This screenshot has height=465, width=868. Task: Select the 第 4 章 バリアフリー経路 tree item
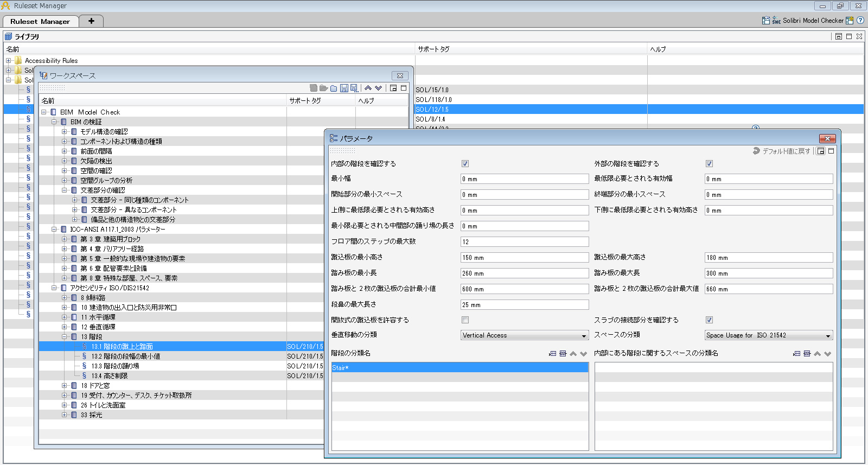pyautogui.click(x=112, y=249)
